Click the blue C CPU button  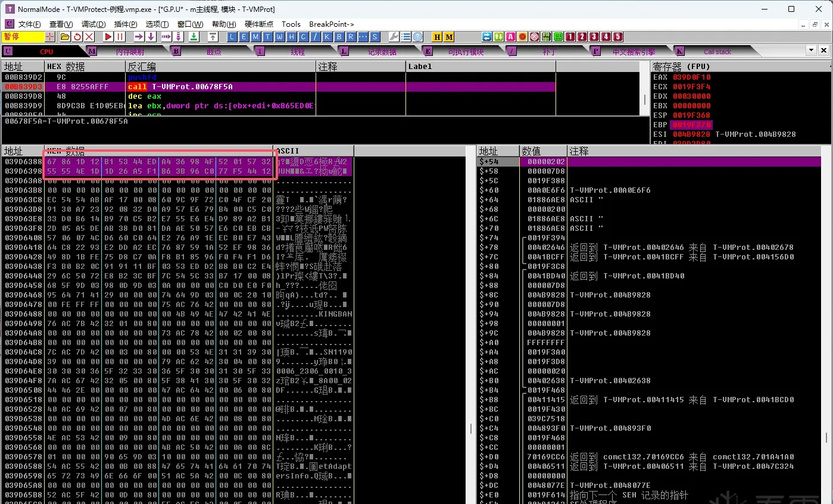tap(303, 36)
